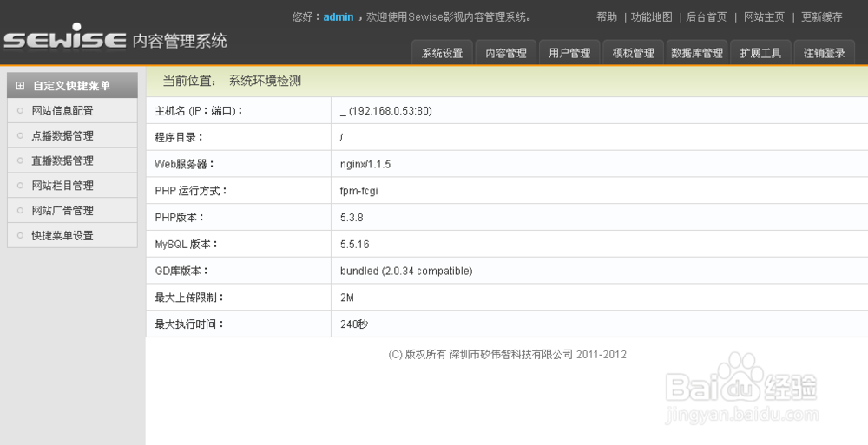
Task: Select PHP version value 5.3.8
Action: tap(352, 218)
